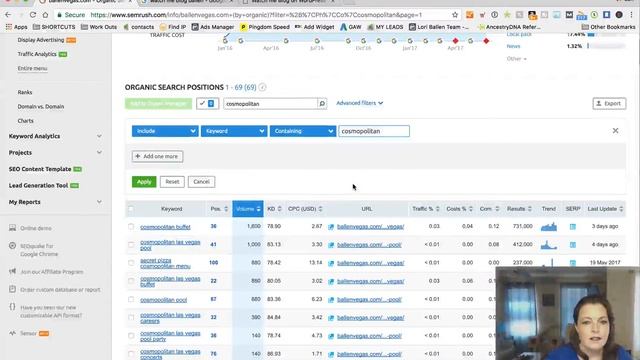The image size is (640, 360).
Task: Open the Apps bookmarks shortcut
Action: (16, 27)
